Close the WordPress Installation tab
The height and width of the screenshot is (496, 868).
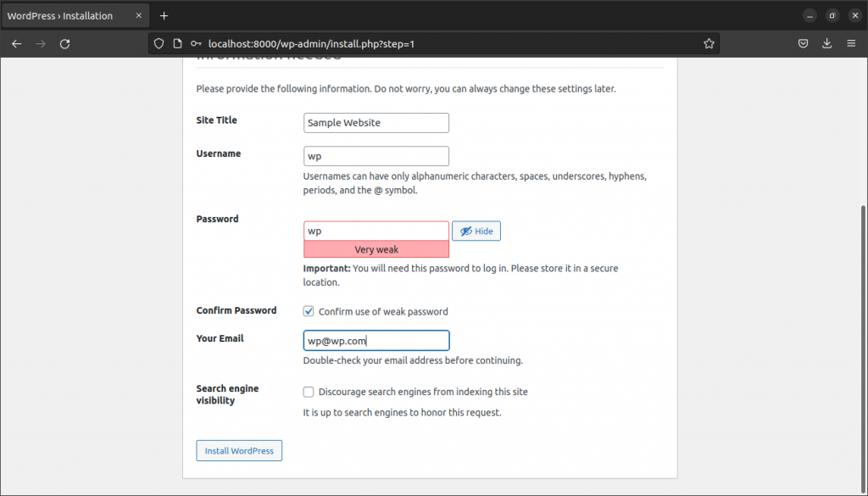point(139,15)
